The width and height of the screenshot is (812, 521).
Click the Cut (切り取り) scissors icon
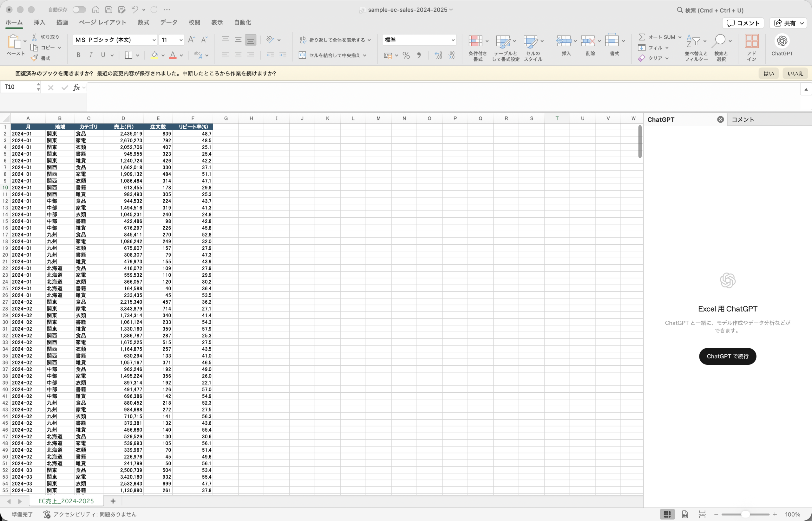pyautogui.click(x=34, y=37)
